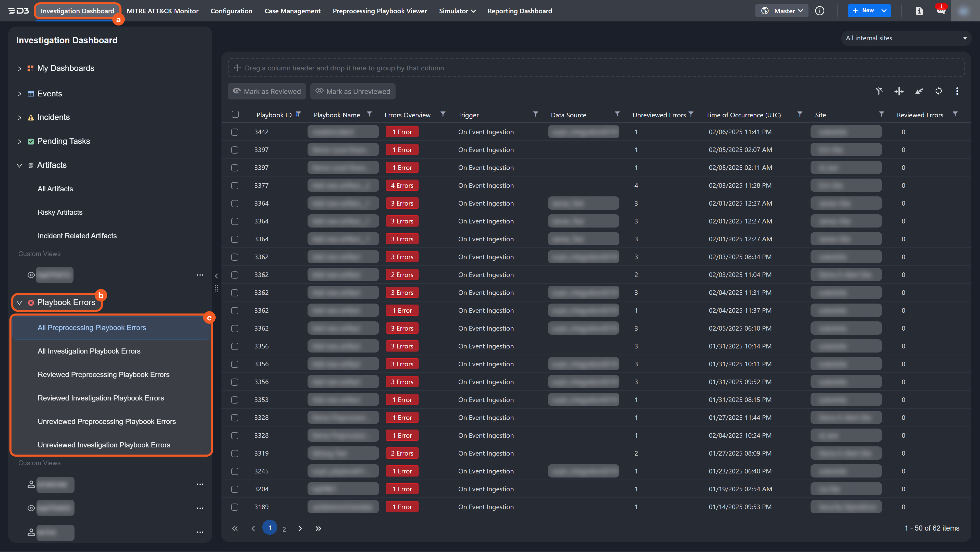Check the box for playbook 3442 row

pos(235,132)
